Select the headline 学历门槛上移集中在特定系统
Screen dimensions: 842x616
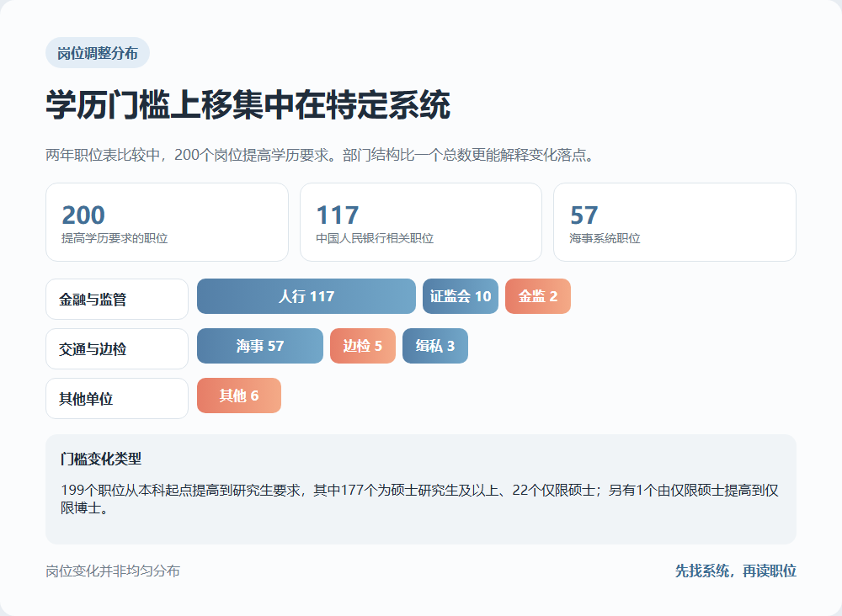point(248,104)
